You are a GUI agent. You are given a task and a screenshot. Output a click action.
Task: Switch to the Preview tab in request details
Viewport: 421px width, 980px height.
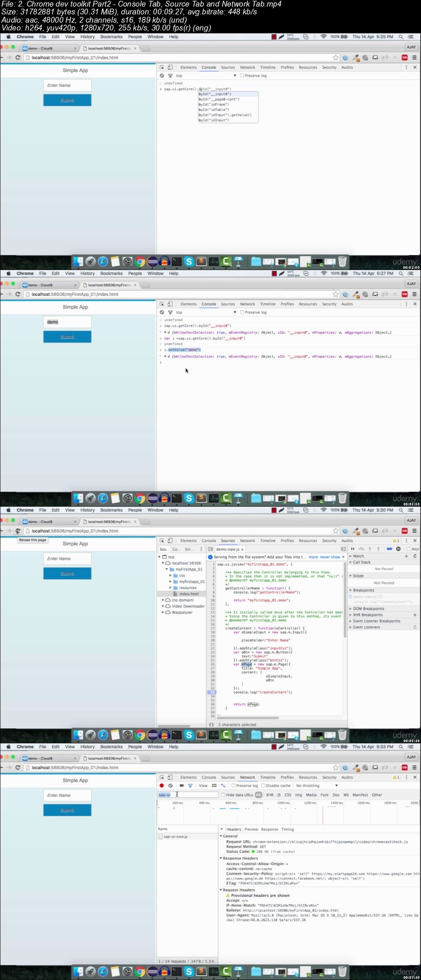click(x=251, y=829)
